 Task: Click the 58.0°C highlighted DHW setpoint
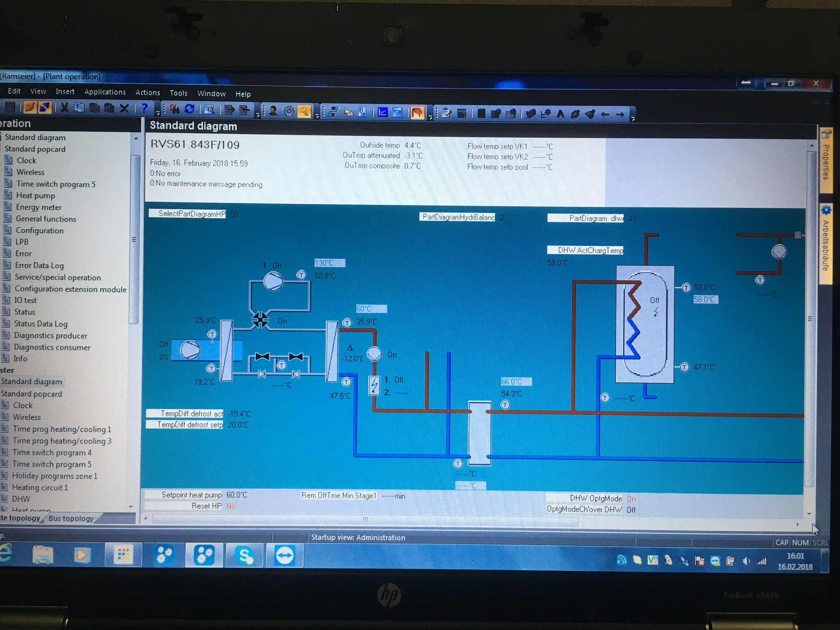(705, 299)
